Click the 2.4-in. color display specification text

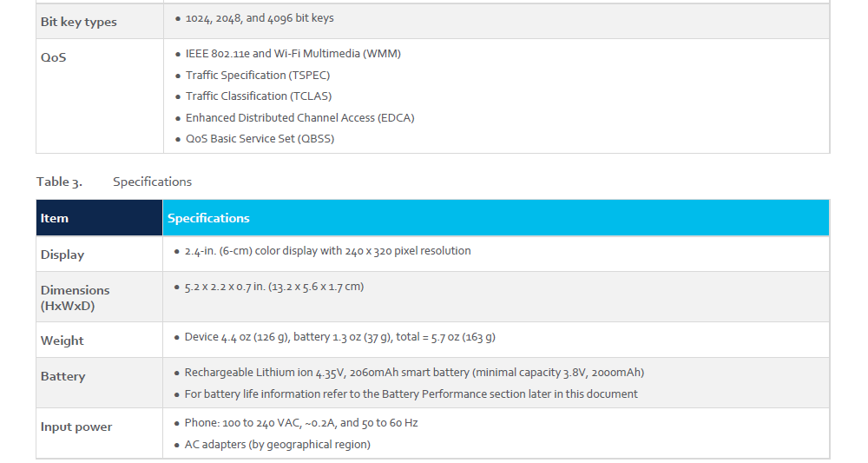click(327, 251)
